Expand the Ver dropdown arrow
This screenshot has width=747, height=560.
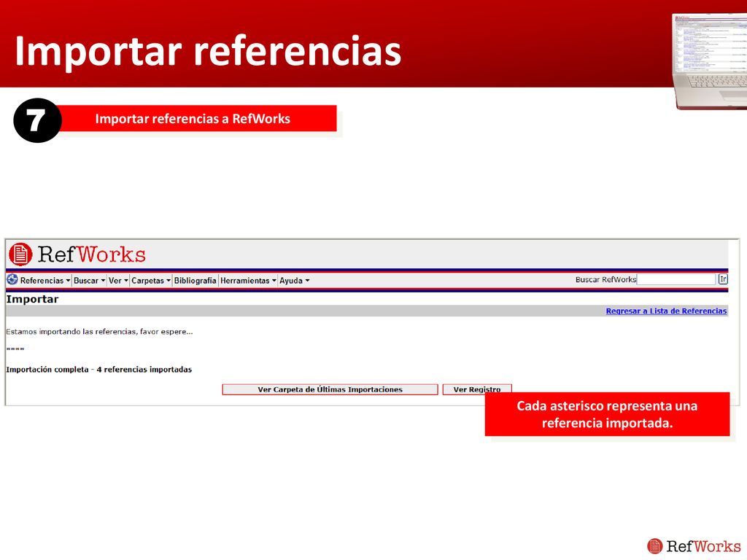126,281
